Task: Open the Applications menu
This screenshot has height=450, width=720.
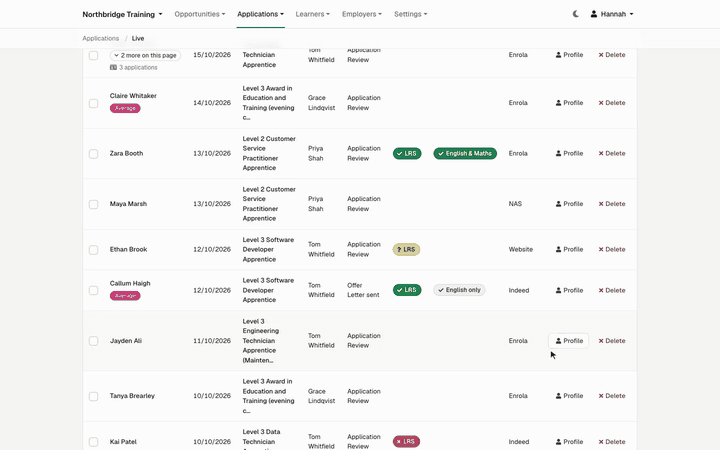Action: [260, 14]
